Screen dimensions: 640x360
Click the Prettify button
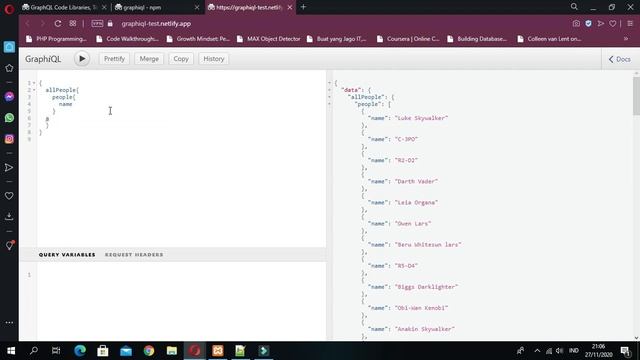(x=114, y=59)
